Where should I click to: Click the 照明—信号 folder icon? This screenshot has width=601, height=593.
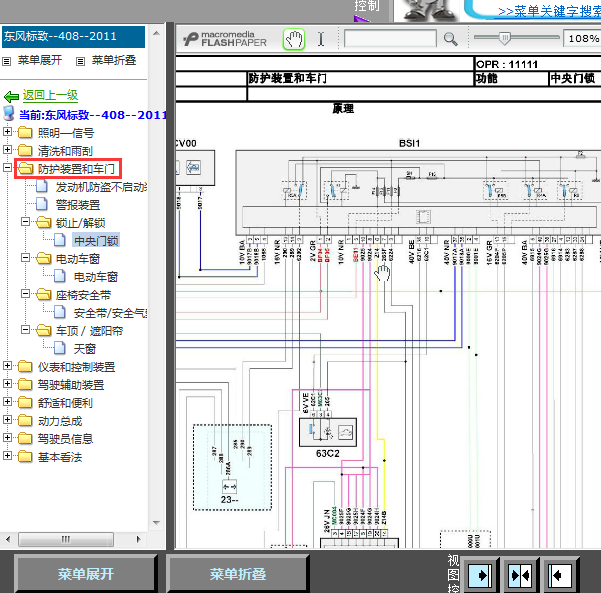pos(25,132)
